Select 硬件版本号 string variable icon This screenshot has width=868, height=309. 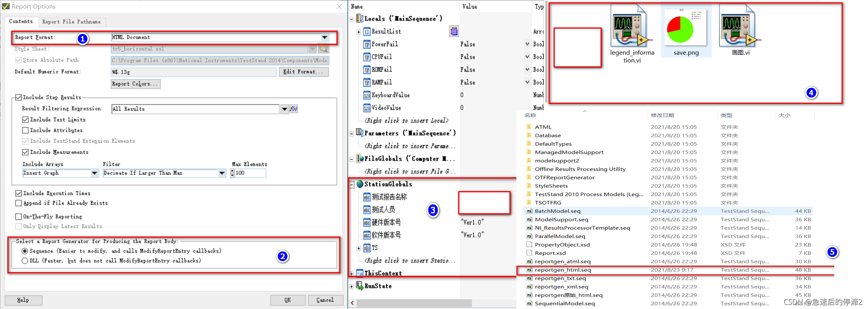click(x=367, y=223)
